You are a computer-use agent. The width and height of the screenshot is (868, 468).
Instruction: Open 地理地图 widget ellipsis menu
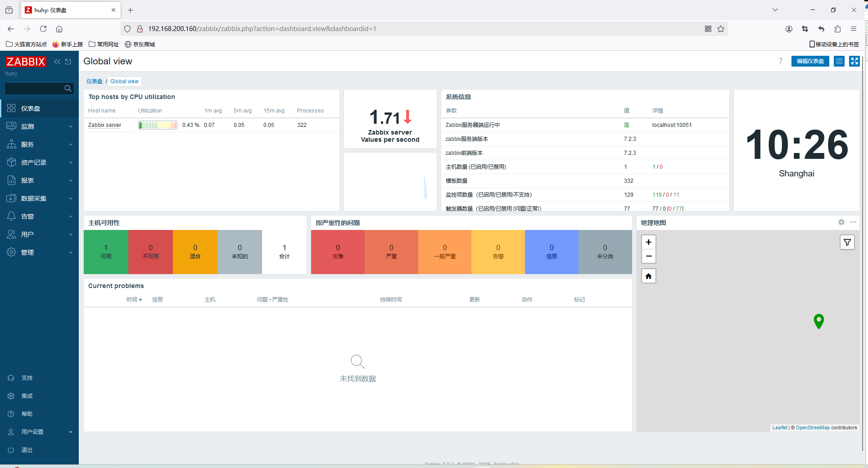click(853, 222)
